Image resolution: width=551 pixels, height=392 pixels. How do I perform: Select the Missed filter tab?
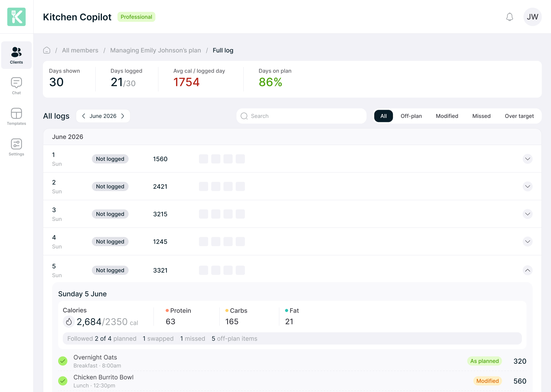click(x=482, y=116)
